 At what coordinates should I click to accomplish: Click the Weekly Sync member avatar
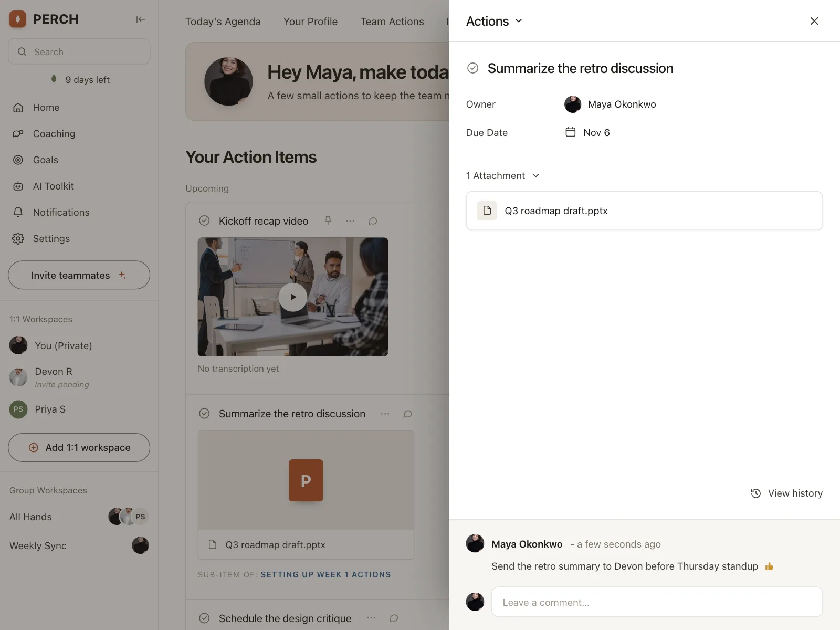[x=140, y=545]
